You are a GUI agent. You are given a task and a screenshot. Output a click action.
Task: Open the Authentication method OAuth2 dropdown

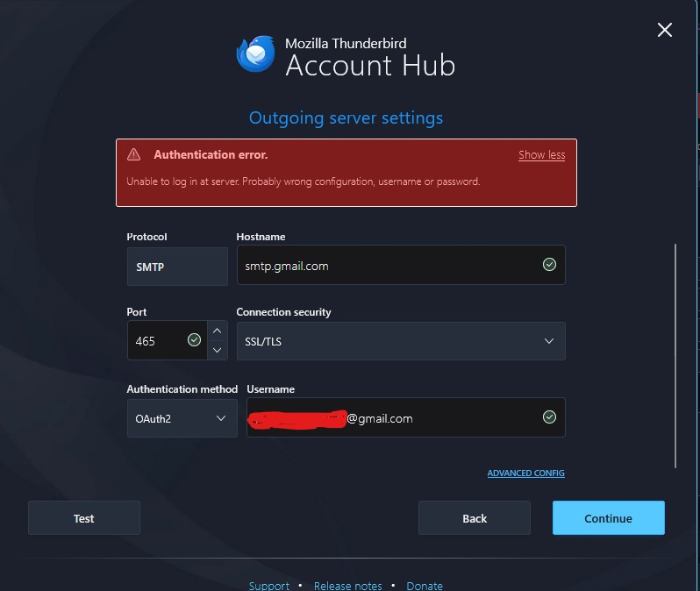click(x=182, y=418)
